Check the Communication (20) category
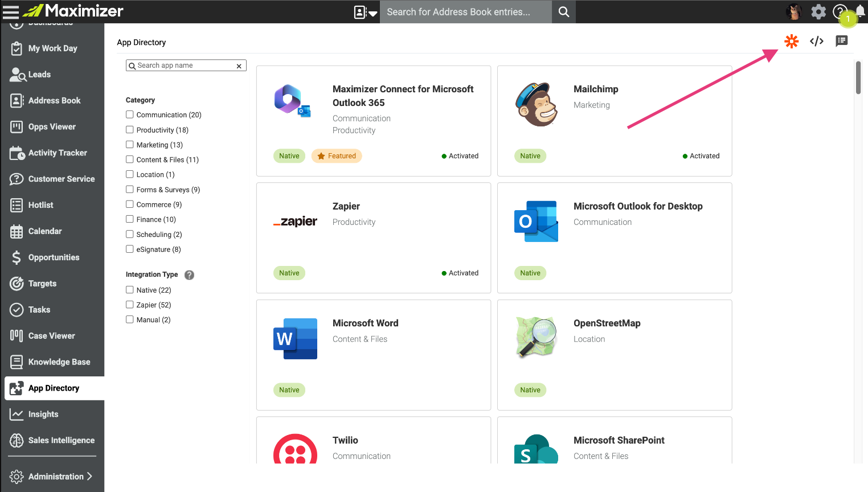 click(x=130, y=114)
